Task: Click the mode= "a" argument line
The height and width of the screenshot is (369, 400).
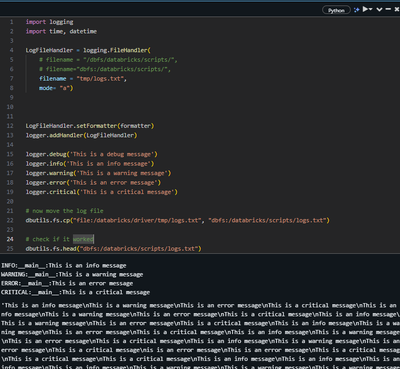Action: pos(56,88)
